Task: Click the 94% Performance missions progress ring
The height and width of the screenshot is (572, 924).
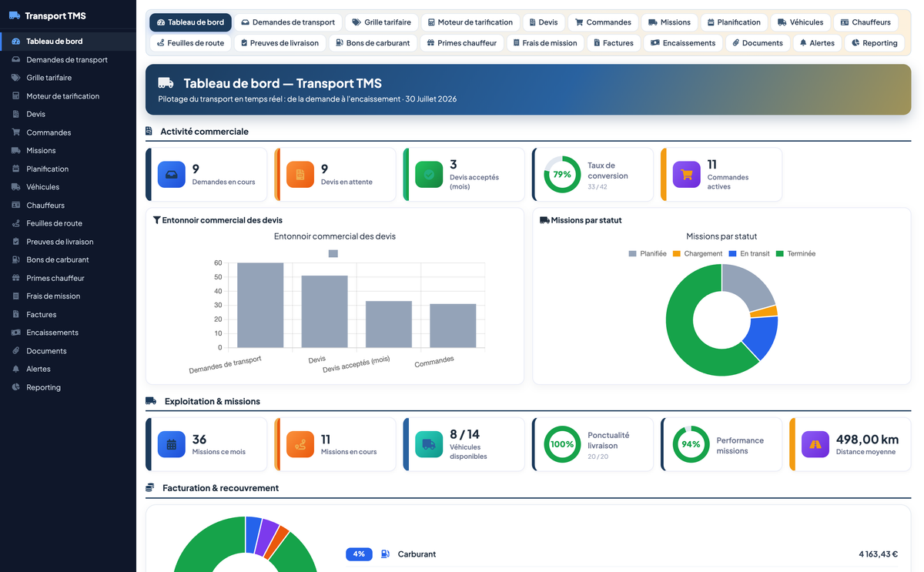Action: pyautogui.click(x=691, y=444)
